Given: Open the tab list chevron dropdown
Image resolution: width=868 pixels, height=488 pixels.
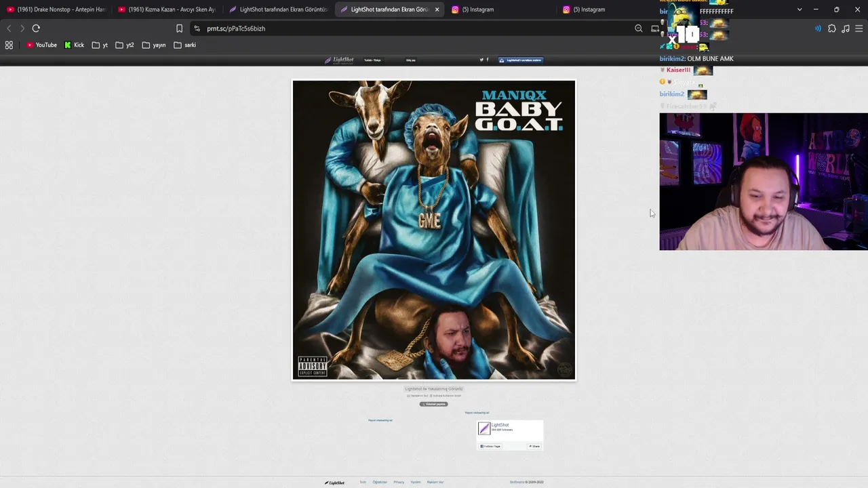Looking at the screenshot, I should [800, 9].
